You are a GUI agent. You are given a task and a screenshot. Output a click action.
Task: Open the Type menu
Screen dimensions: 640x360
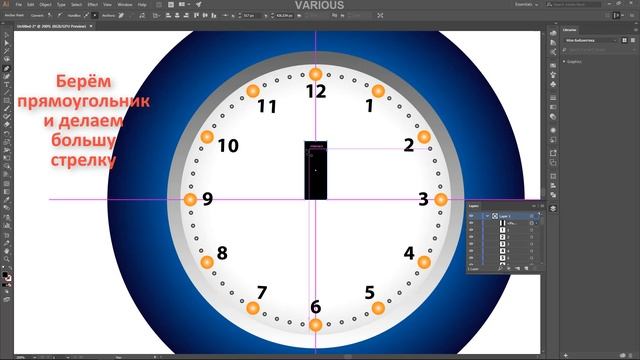(61, 4)
